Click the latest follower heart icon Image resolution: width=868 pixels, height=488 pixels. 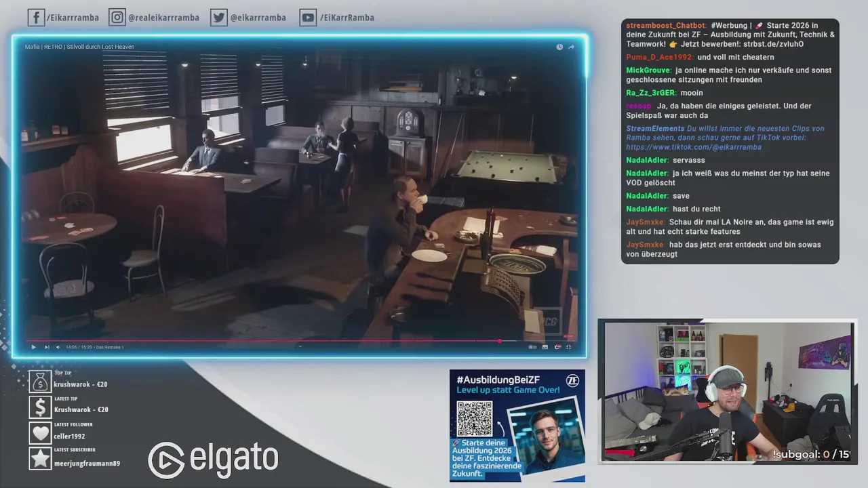click(x=40, y=432)
